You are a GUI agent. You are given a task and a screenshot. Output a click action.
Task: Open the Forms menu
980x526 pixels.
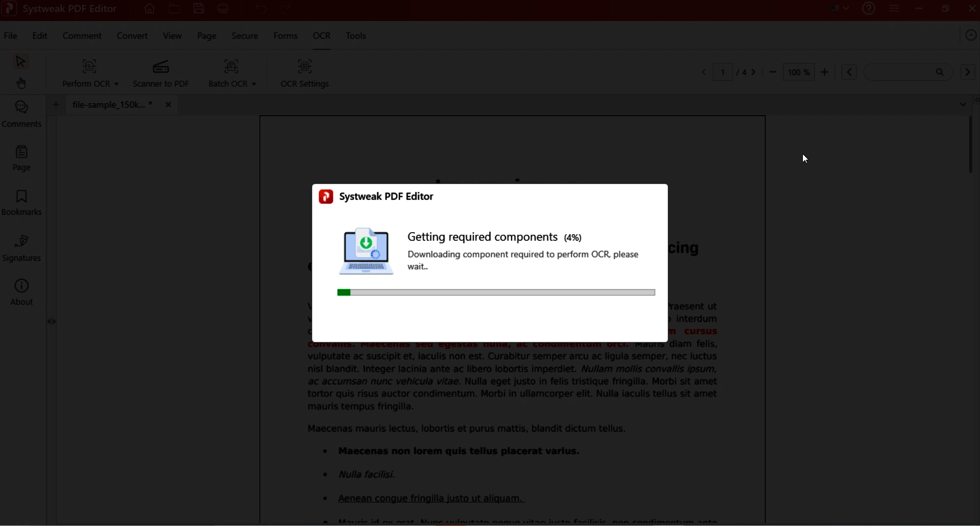(285, 36)
